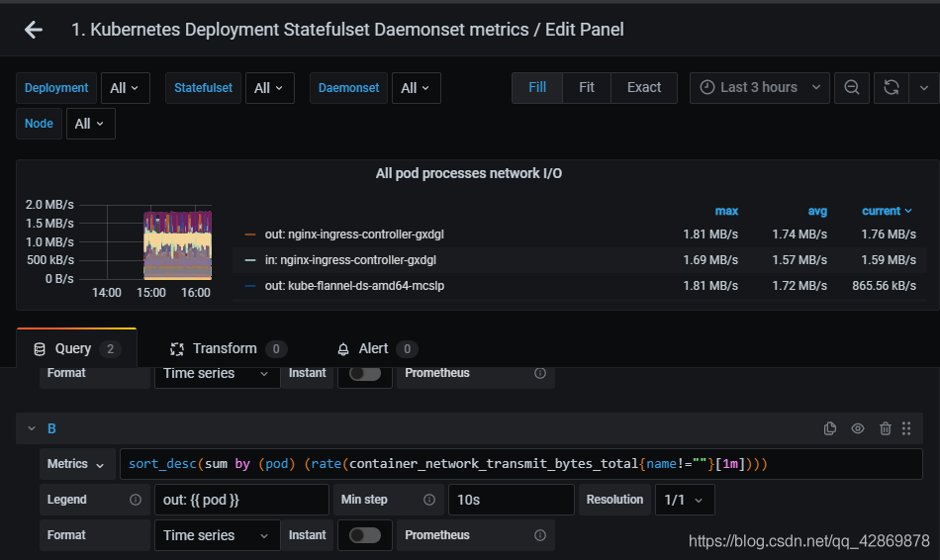Toggle series out: nginx-ingress-controller-gxdgl

point(354,234)
